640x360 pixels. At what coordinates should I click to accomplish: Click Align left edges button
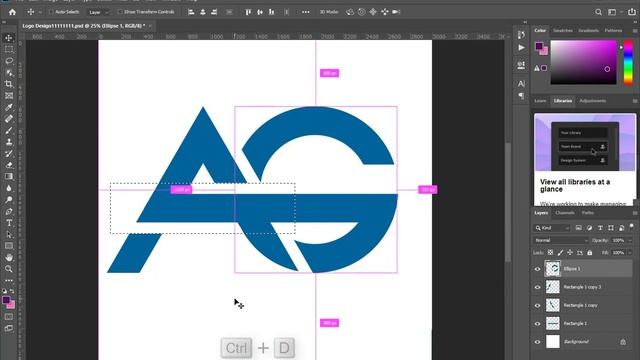191,12
